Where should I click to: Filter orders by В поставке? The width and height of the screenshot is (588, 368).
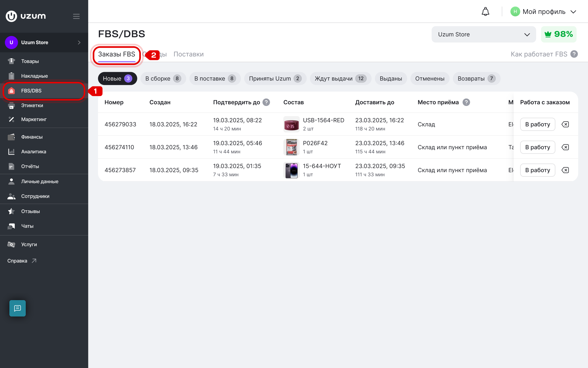tap(215, 78)
